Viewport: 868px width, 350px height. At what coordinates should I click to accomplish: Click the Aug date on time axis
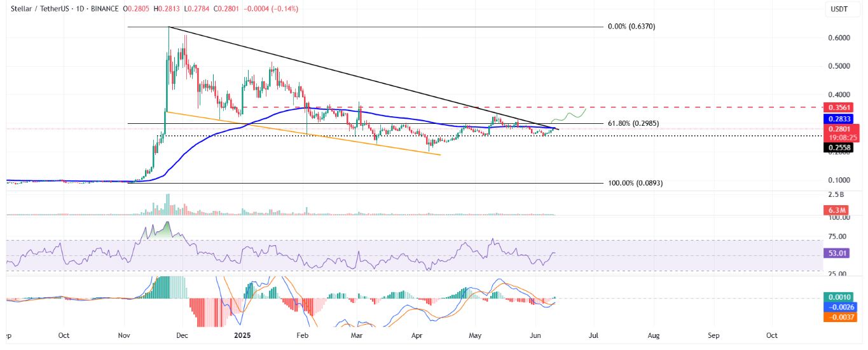654,334
